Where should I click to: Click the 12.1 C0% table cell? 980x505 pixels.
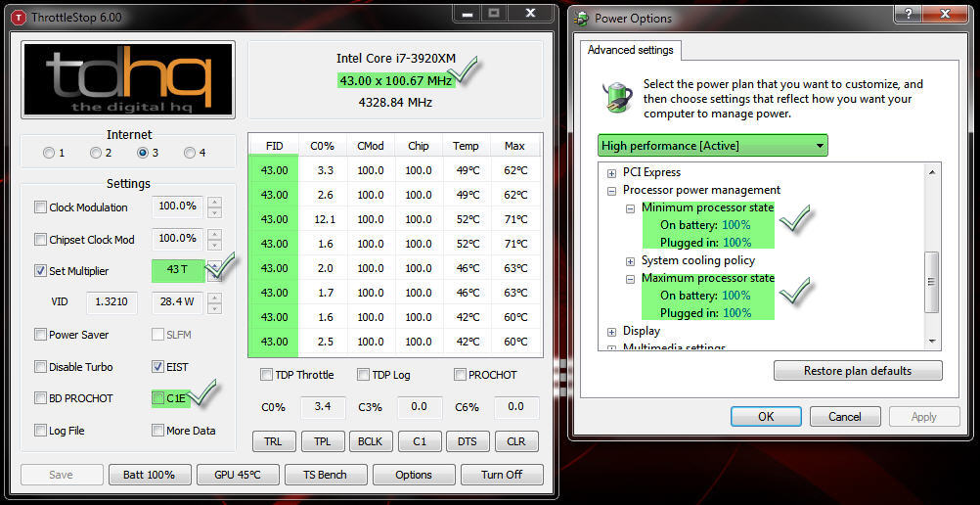(x=323, y=219)
